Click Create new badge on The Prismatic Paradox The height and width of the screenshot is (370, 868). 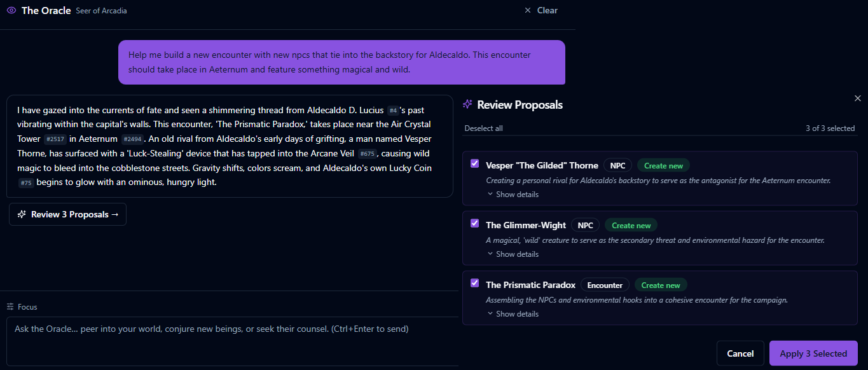pos(661,285)
